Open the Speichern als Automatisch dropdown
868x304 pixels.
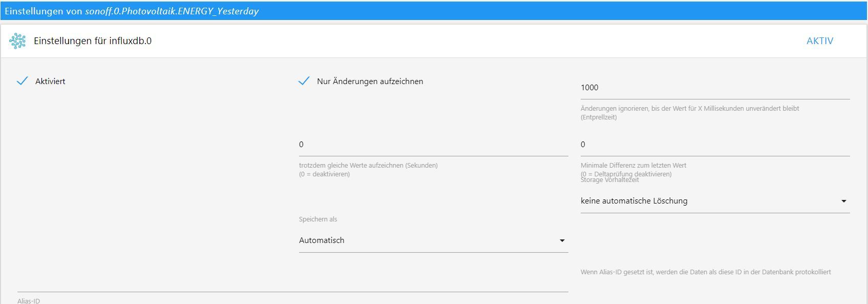coord(433,240)
